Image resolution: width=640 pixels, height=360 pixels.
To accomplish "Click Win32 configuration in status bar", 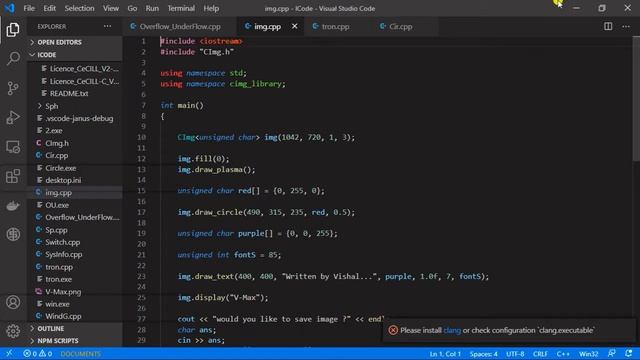I will 589,354.
